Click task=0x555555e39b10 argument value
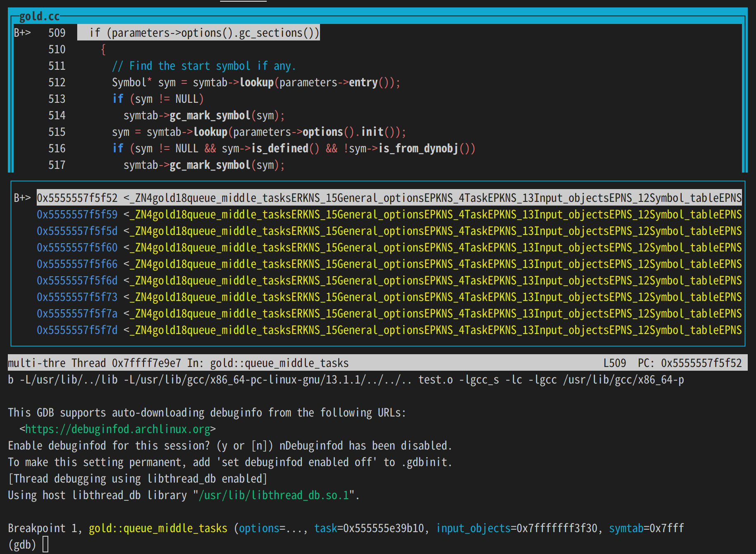This screenshot has height=554, width=756. (x=369, y=528)
